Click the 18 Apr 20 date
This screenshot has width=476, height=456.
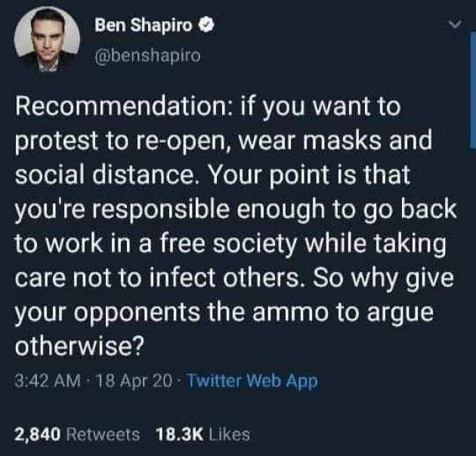134,381
